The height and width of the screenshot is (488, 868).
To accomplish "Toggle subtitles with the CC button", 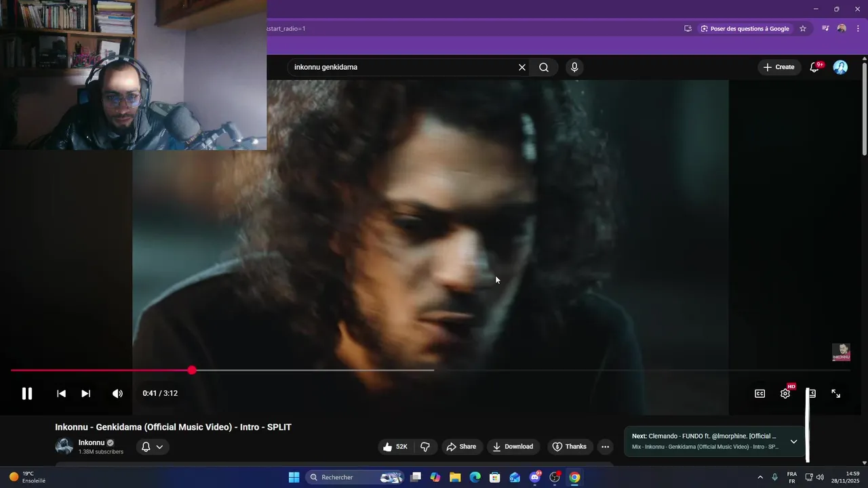I will (x=760, y=394).
